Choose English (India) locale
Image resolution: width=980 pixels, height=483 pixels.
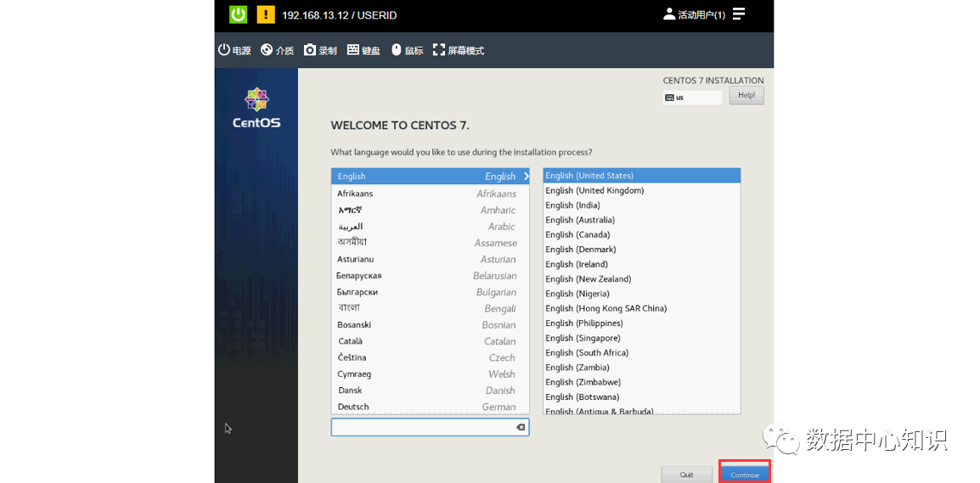coord(642,205)
